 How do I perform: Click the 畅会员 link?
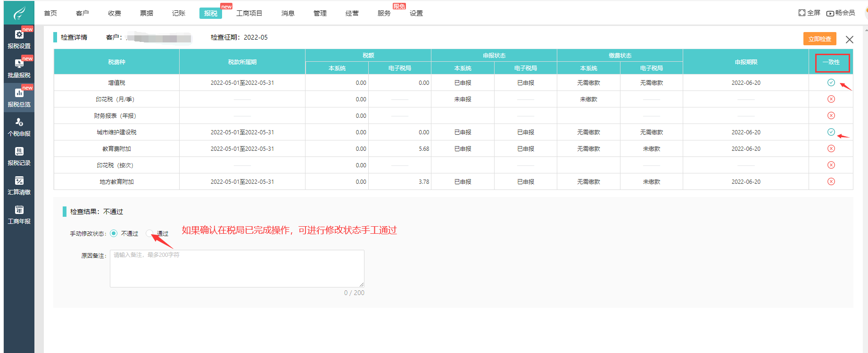pos(841,13)
